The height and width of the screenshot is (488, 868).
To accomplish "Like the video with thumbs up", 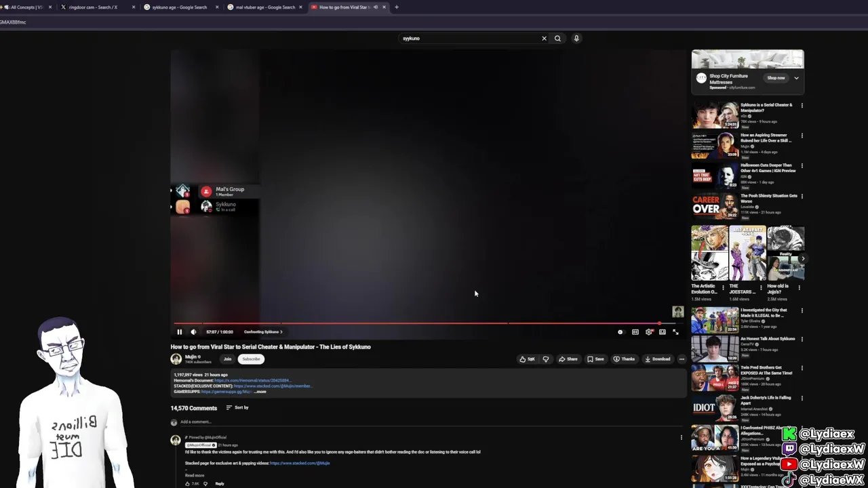I will (x=528, y=359).
